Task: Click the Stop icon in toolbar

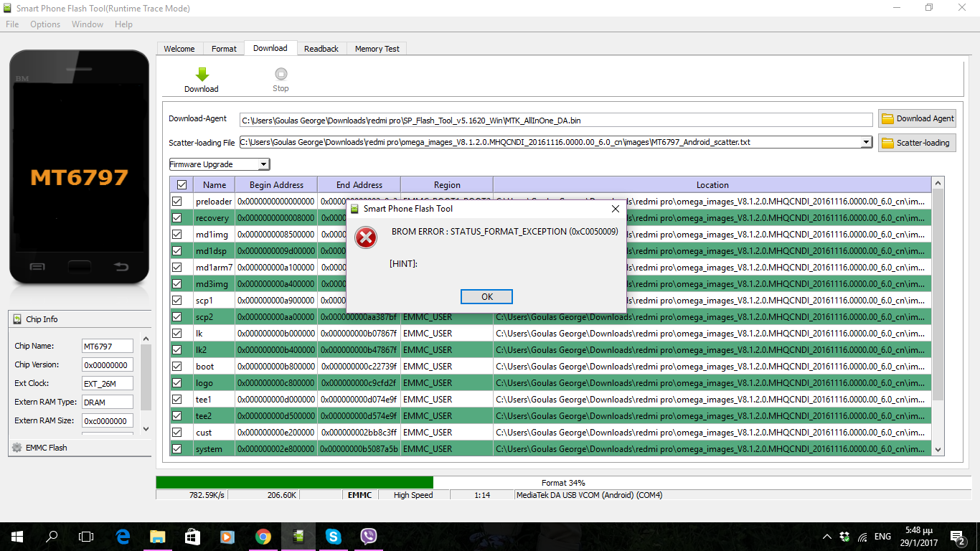Action: (281, 74)
